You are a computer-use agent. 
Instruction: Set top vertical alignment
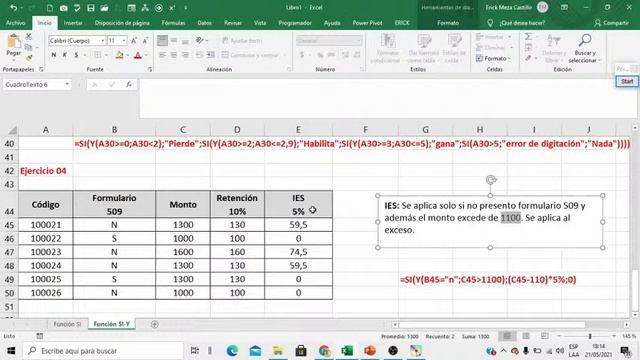(162, 40)
